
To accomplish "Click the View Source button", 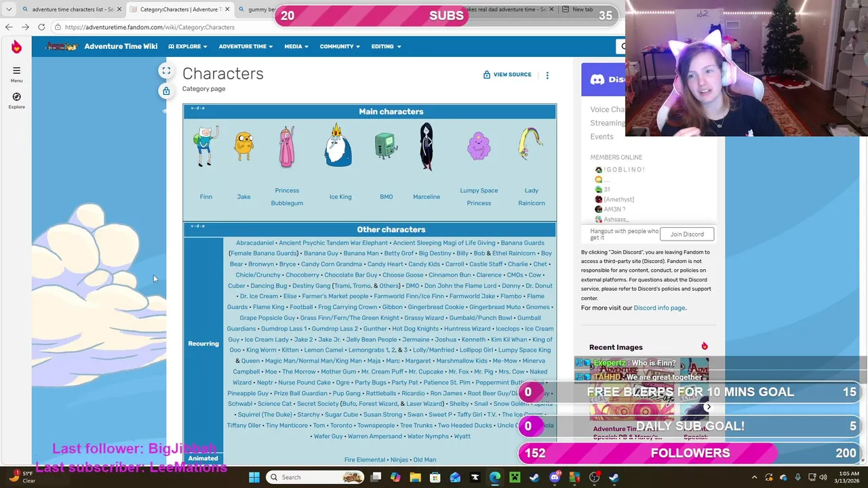I will click(x=507, y=75).
